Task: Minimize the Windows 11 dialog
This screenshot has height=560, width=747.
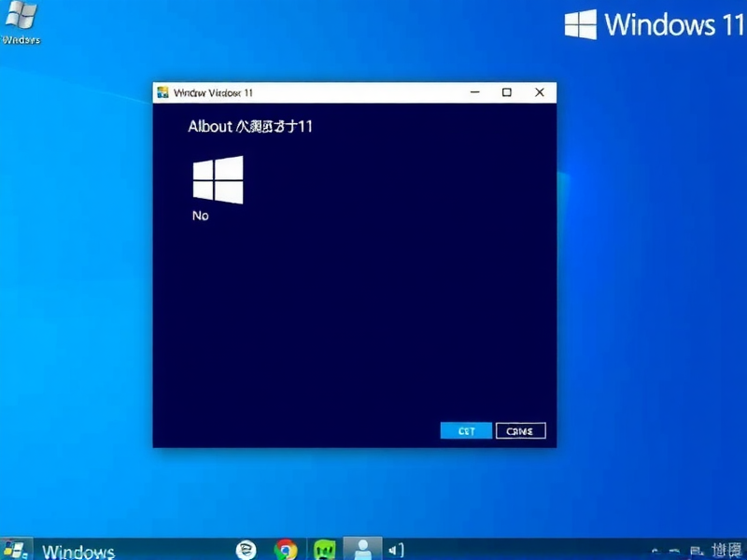Action: (474, 92)
